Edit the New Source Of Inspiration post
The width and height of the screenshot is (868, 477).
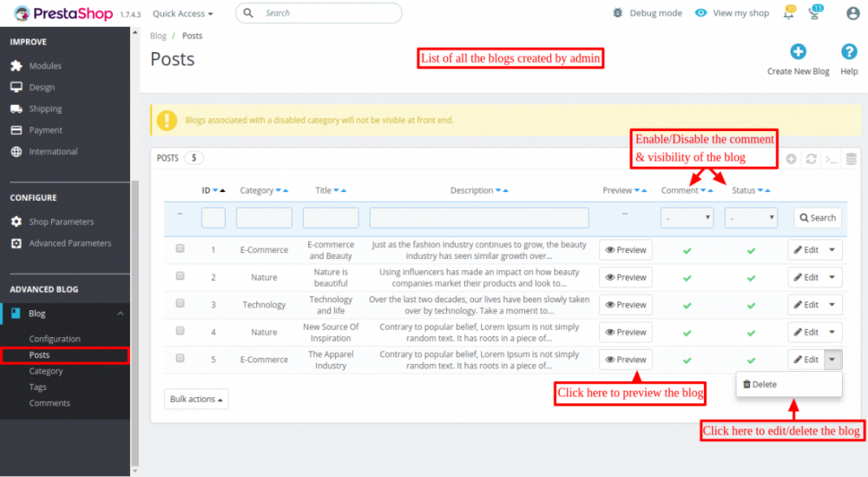(x=806, y=332)
